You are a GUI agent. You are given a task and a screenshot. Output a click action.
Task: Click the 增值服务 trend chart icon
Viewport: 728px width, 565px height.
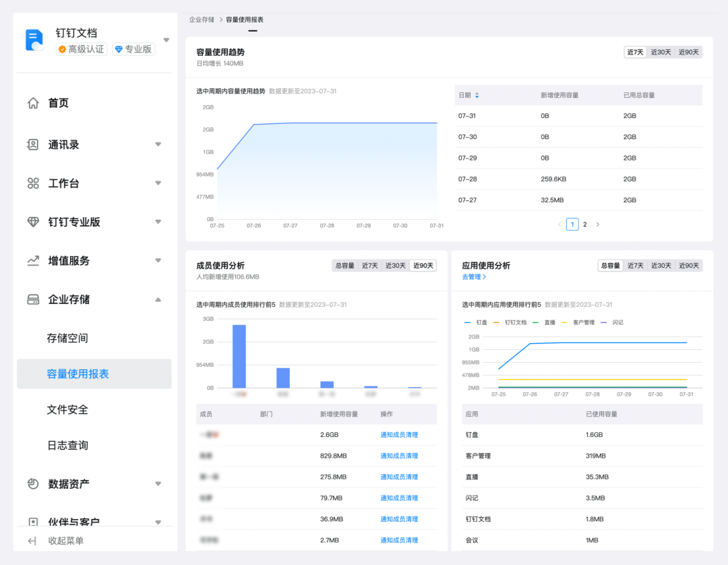[33, 261]
